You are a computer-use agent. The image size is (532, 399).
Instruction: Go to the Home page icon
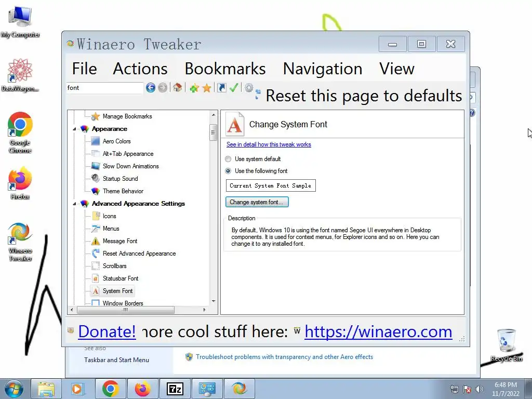(177, 88)
